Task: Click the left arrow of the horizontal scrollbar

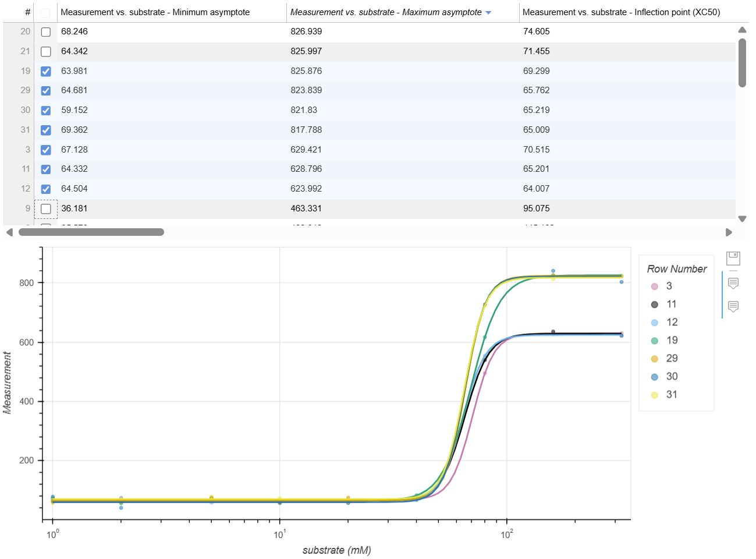Action: (9, 232)
